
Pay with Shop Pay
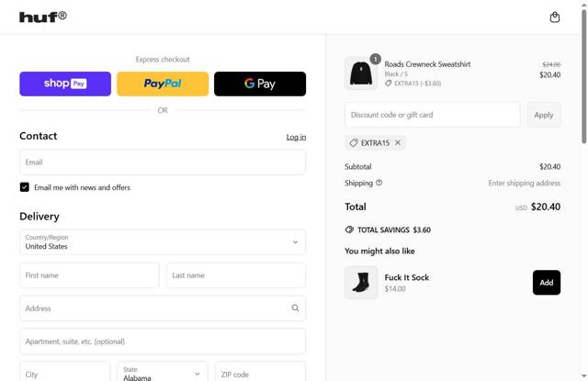coord(65,84)
